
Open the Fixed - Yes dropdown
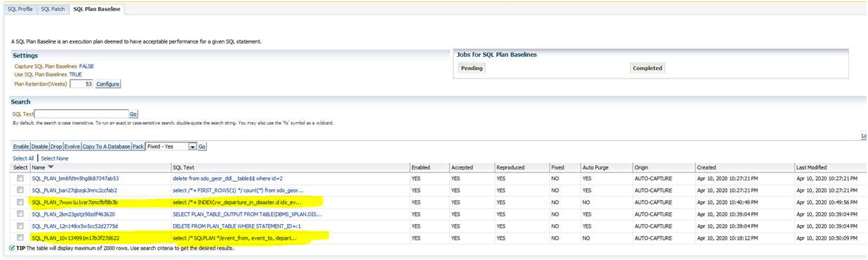click(171, 146)
